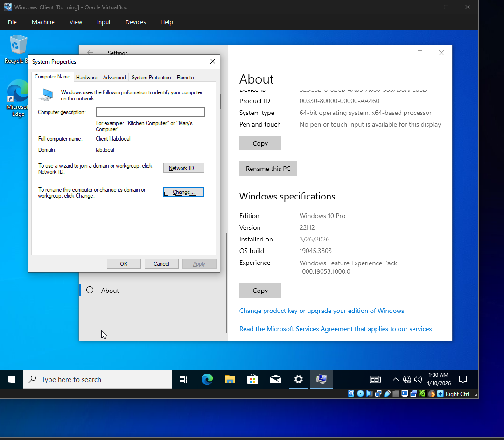Click the Network ID... button
Screen dimensions: 504x440
point(183,168)
